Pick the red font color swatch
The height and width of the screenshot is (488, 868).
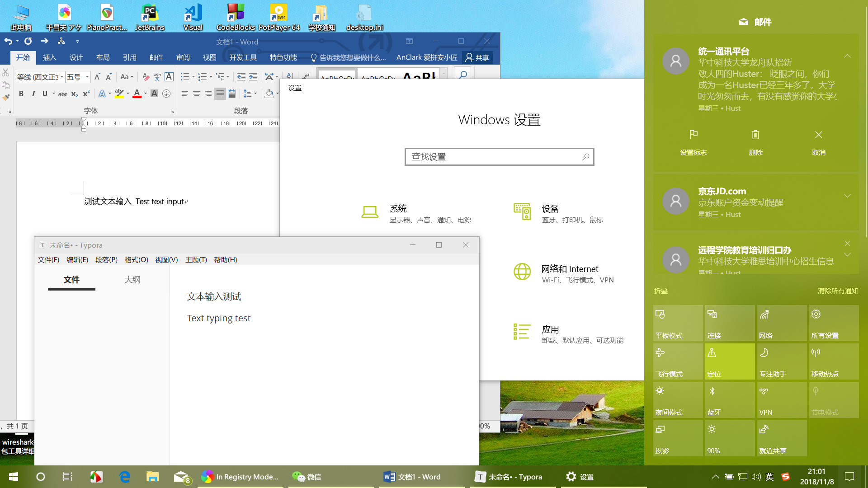137,94
